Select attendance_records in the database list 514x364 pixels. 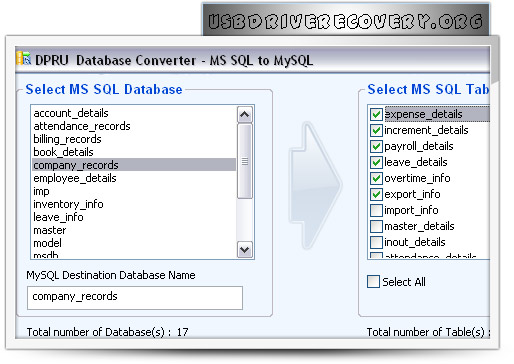(x=82, y=126)
